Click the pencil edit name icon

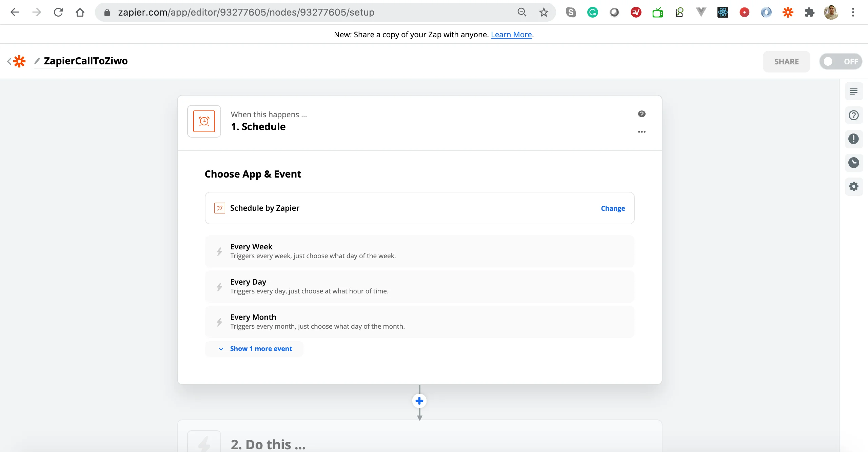click(37, 61)
